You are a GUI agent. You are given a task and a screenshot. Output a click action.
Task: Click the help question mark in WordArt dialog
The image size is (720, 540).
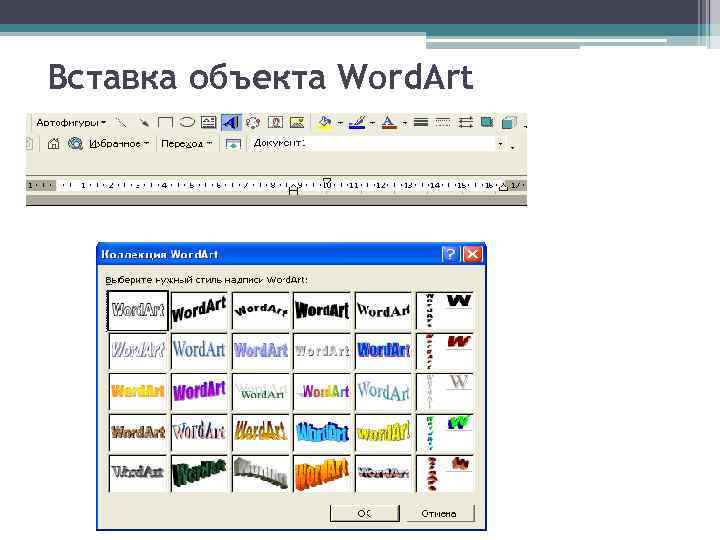[450, 254]
